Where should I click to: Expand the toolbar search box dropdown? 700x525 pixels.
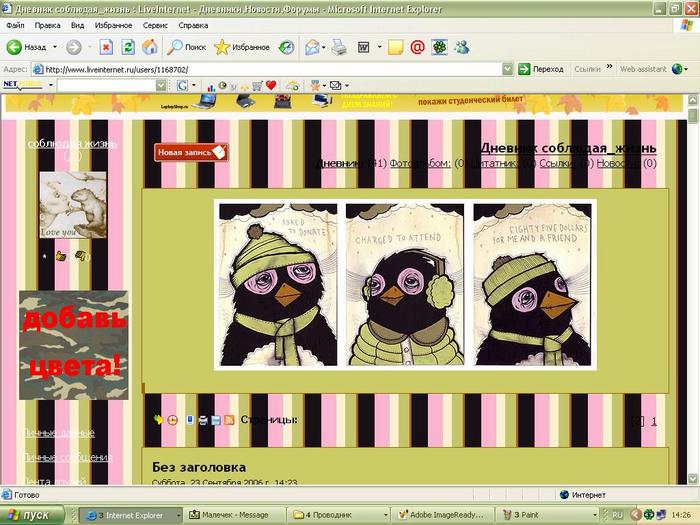pyautogui.click(x=161, y=85)
